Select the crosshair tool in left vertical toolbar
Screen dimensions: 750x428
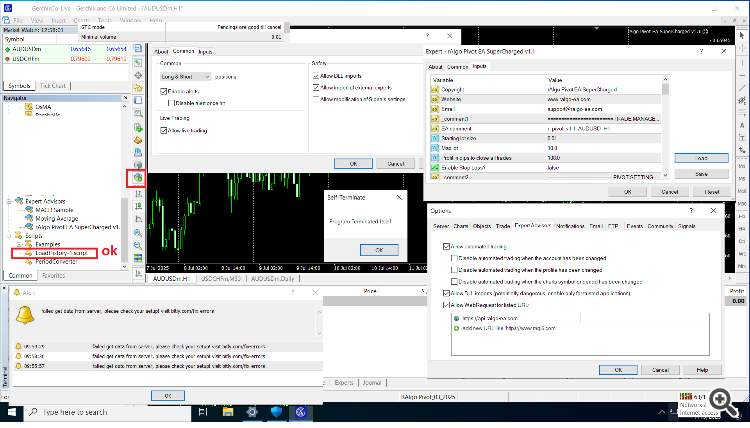coord(138,75)
